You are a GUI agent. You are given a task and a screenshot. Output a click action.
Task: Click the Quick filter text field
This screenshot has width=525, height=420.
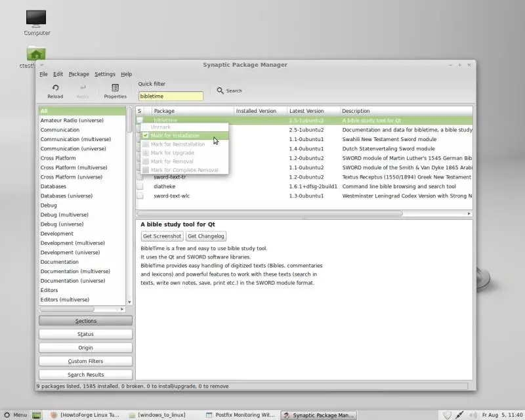pos(171,96)
